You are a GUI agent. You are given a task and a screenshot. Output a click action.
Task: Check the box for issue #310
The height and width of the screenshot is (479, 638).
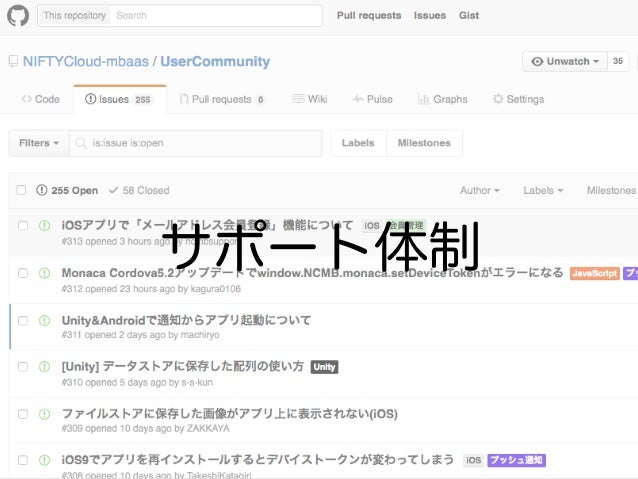coord(23,367)
